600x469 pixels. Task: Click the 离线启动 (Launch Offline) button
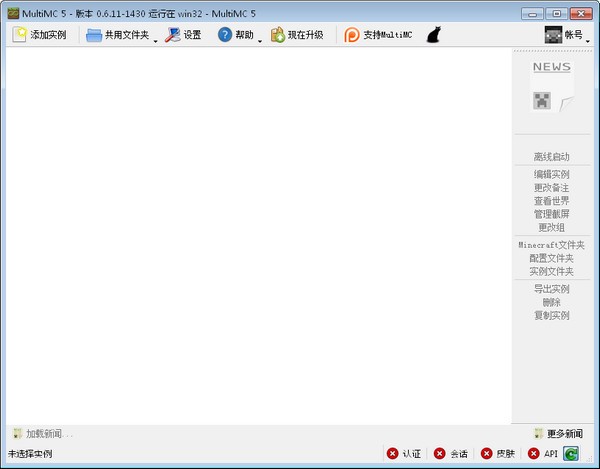(551, 157)
